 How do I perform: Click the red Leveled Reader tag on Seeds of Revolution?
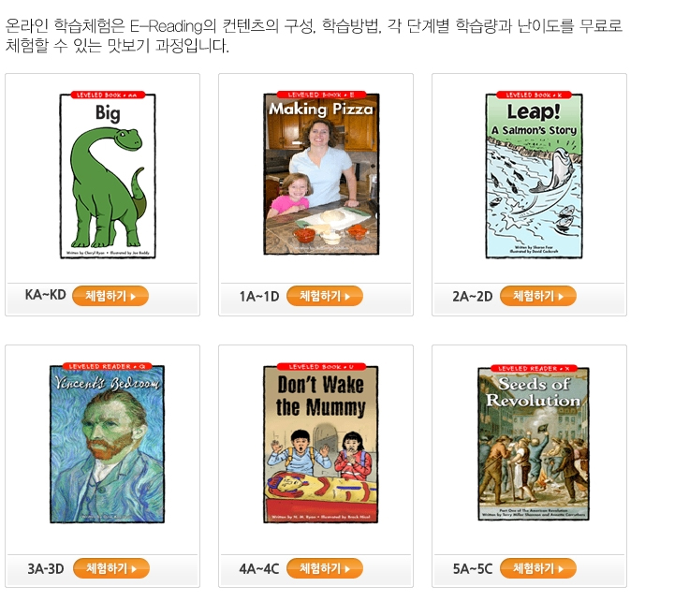534,368
